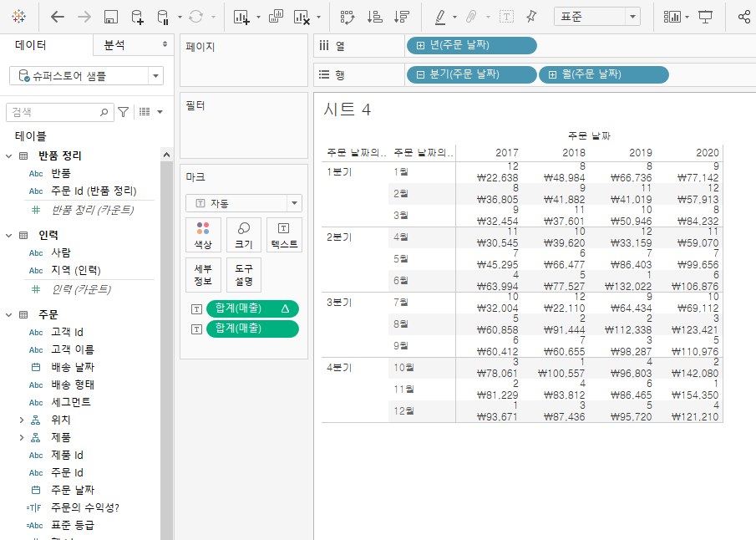Screen dimensions: 756x540
Task: Open view options dropdown arrow in data pane
Action: pyautogui.click(x=160, y=112)
